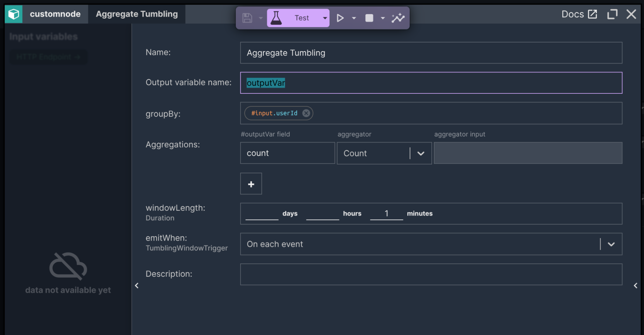The height and width of the screenshot is (335, 644).
Task: Select the Aggregate Tumbling tab
Action: coord(137,14)
